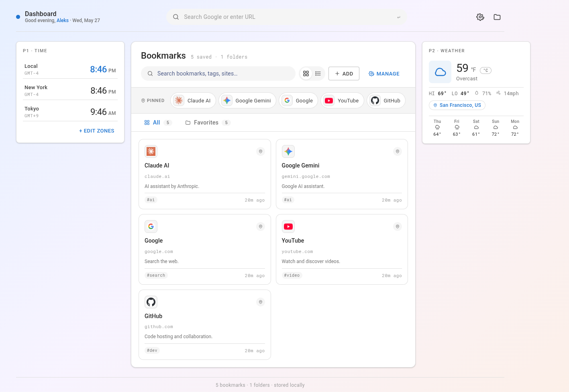Switch bookmarks to grid view
This screenshot has height=392, width=569.
tap(306, 73)
